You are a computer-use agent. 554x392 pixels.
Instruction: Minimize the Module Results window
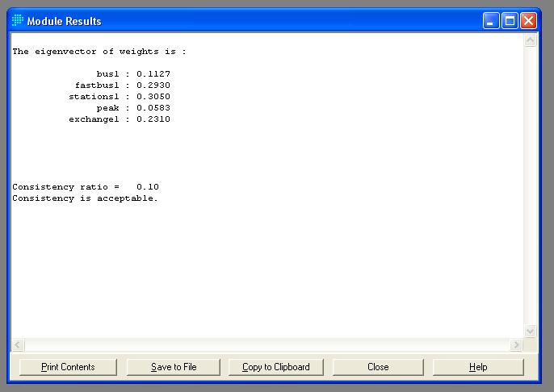[x=491, y=21]
